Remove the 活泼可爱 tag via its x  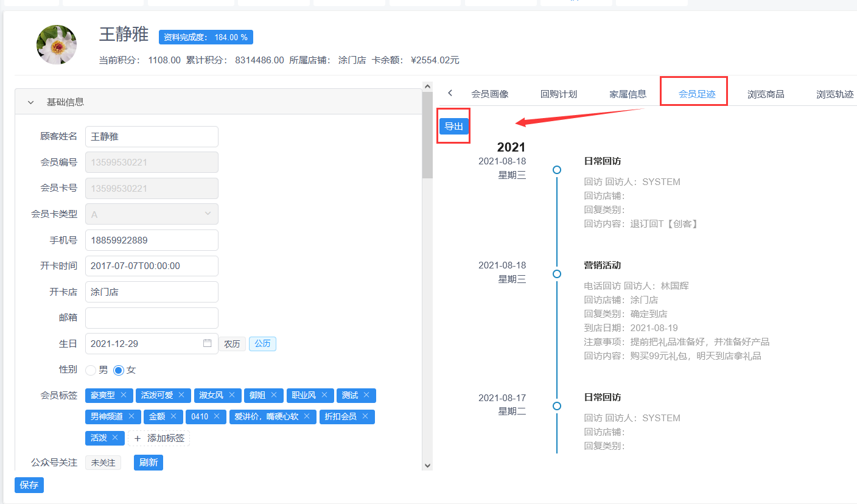(x=181, y=395)
